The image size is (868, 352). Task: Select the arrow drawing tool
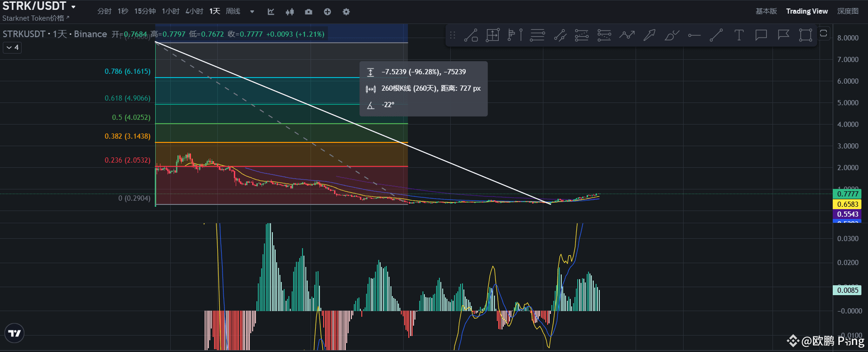(649, 35)
